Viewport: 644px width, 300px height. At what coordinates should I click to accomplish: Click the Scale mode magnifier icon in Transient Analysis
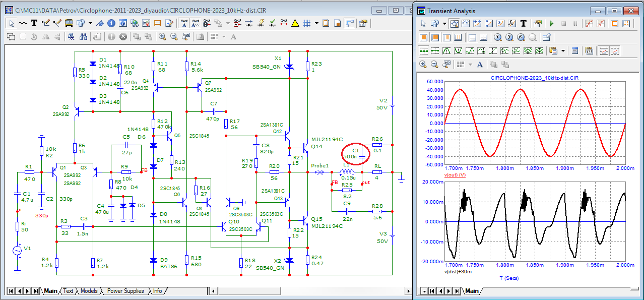point(455,24)
